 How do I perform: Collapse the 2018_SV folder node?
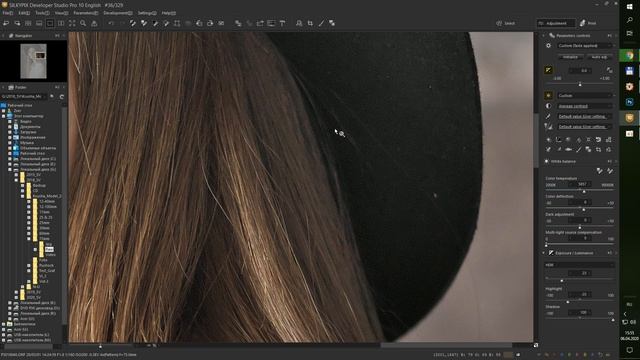coord(16,180)
